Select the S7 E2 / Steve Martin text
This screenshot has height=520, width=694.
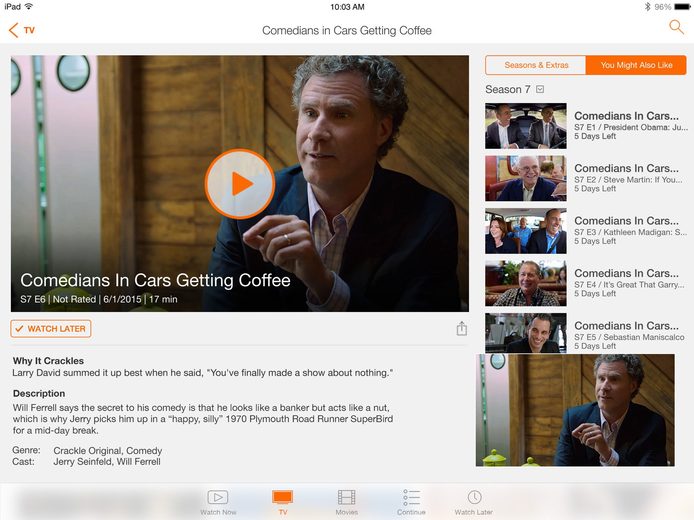[628, 180]
